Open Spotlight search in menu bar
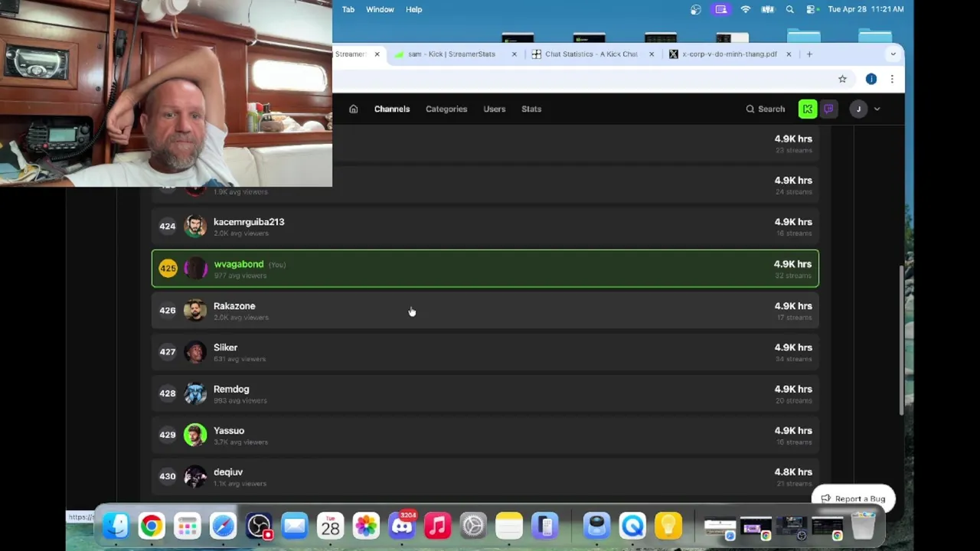Image resolution: width=980 pixels, height=551 pixels. [789, 9]
